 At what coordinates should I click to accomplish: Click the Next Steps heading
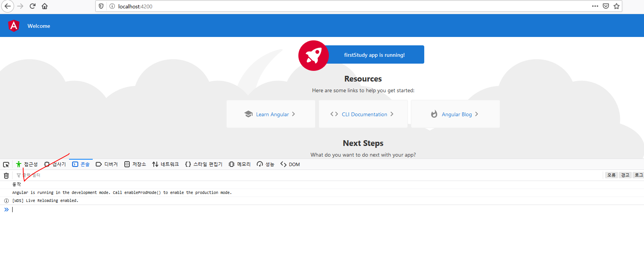(363, 143)
